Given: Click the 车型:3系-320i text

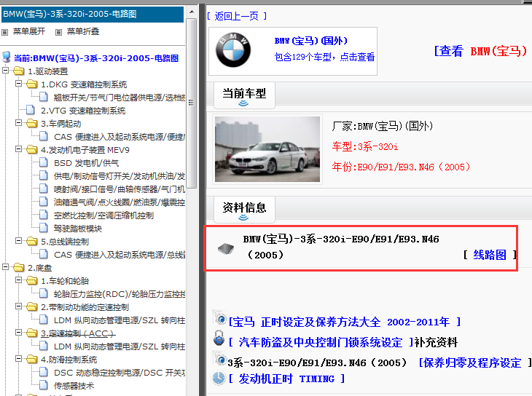Looking at the screenshot, I should pos(365,146).
